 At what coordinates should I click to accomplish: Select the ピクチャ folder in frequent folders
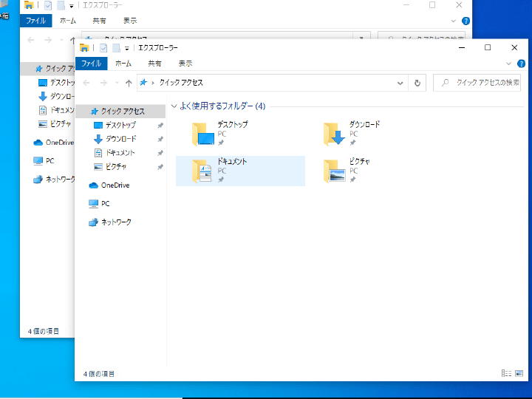tap(335, 171)
